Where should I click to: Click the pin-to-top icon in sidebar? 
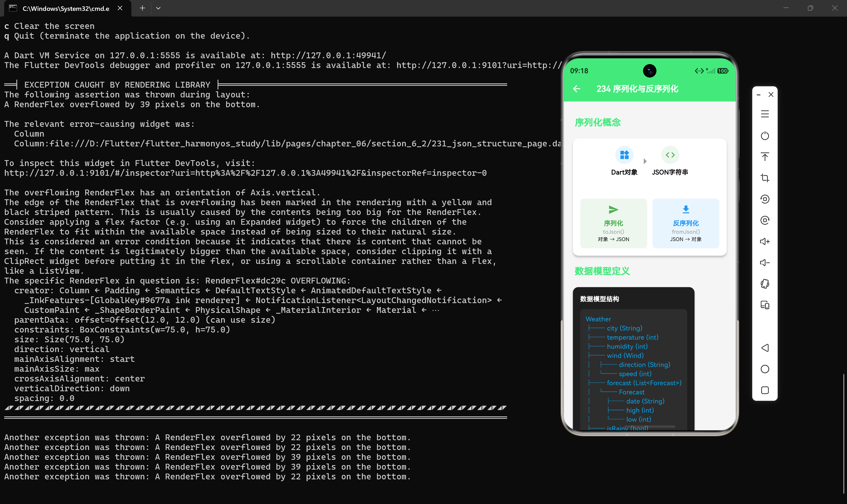click(x=764, y=156)
